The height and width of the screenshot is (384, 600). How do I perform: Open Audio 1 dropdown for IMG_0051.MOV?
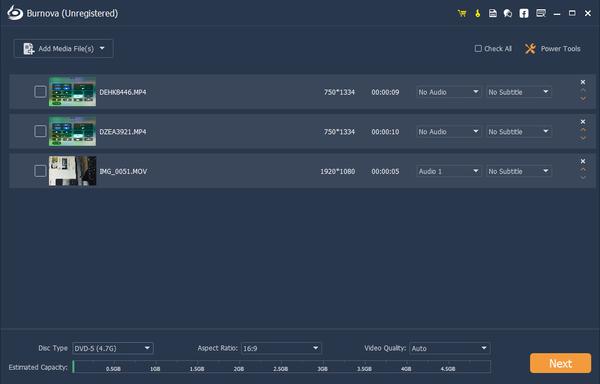coord(448,171)
